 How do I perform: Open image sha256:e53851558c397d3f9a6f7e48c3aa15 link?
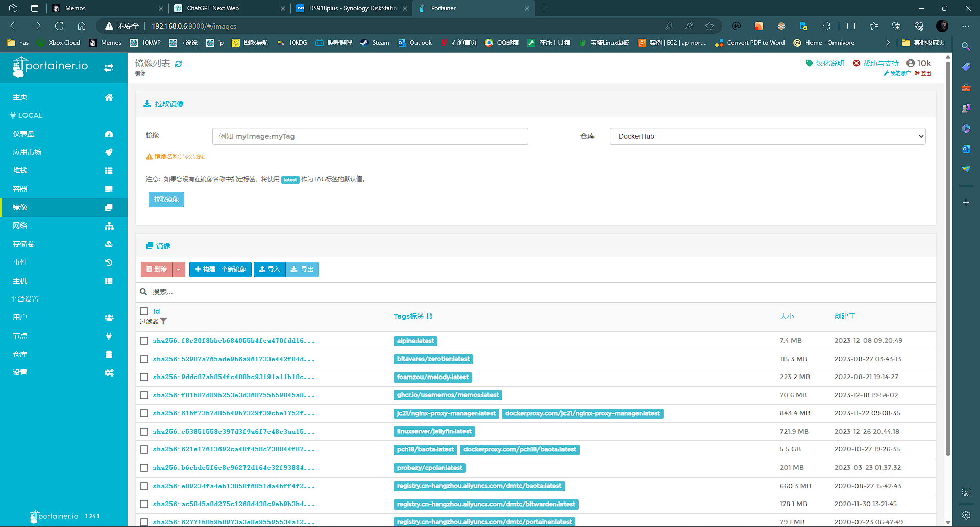pos(234,432)
